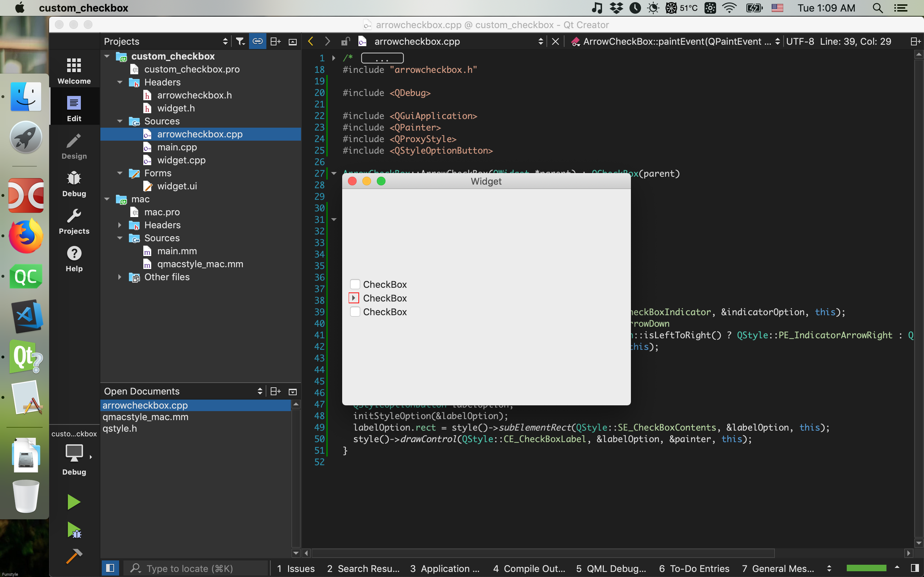Screen dimensions: 924x577
Task: Collapse the mac project tree
Action: [x=106, y=199]
